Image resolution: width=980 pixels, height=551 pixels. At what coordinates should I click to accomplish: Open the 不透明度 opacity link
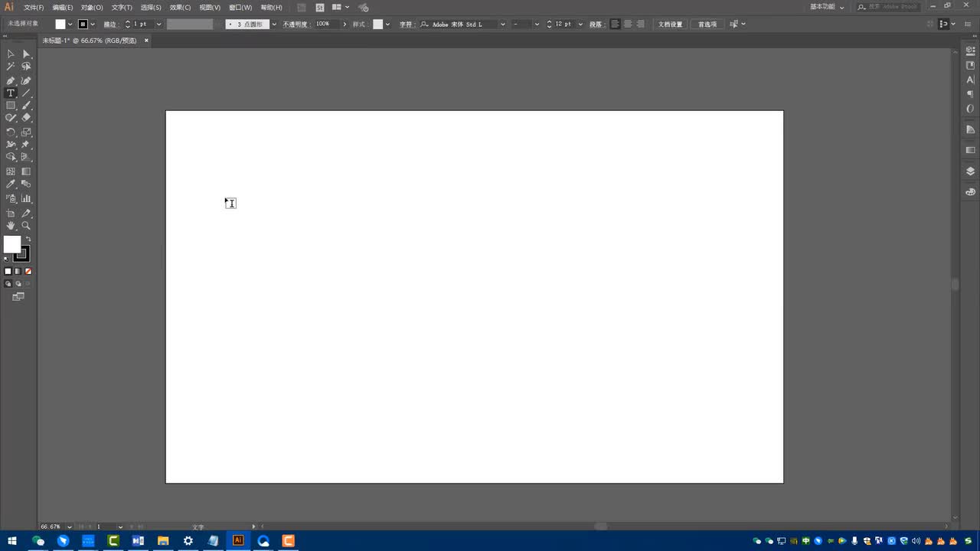point(296,24)
